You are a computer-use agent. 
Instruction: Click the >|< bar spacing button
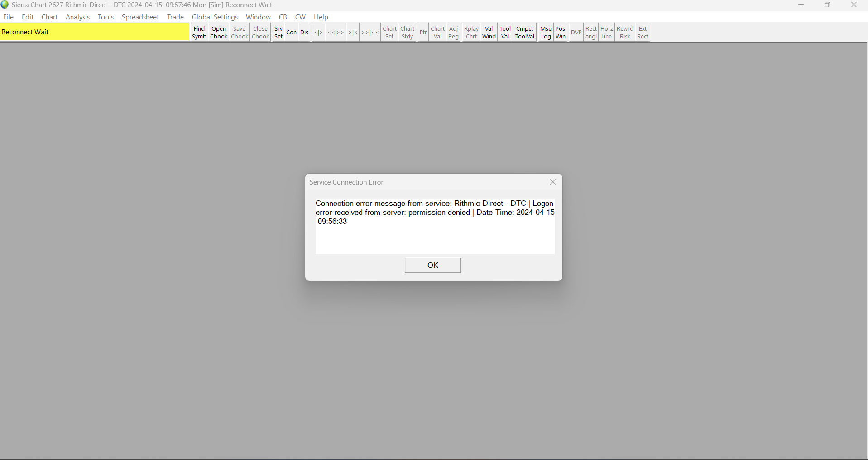pos(353,33)
